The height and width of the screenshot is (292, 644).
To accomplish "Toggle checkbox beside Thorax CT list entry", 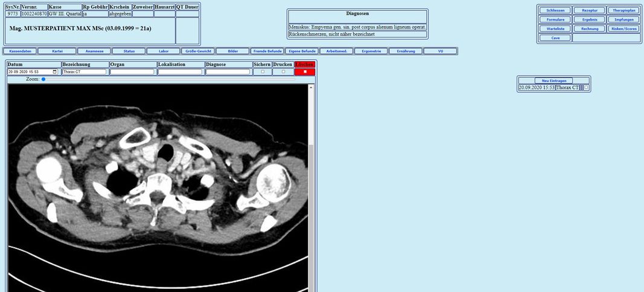I will [586, 88].
